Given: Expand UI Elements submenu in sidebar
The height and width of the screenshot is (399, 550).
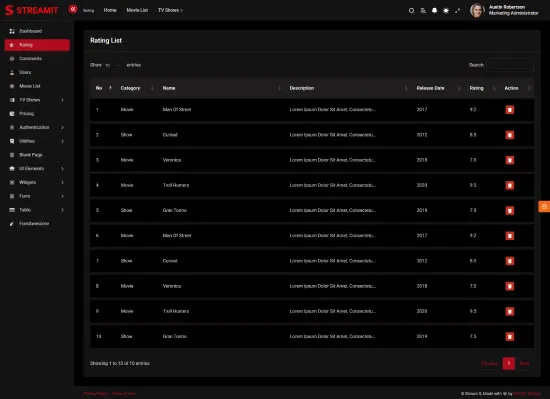Looking at the screenshot, I should pos(37,169).
